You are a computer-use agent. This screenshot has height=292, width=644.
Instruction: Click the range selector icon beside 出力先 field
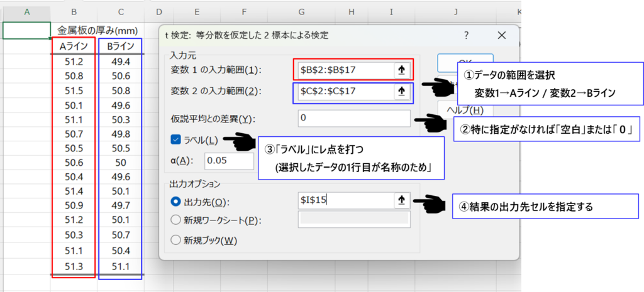[402, 201]
